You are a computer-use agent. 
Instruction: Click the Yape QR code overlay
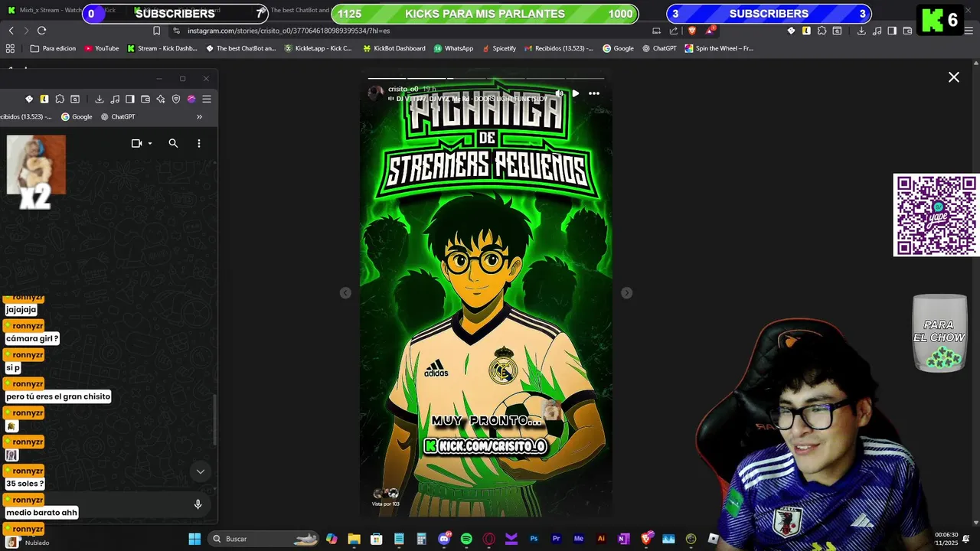coord(936,215)
